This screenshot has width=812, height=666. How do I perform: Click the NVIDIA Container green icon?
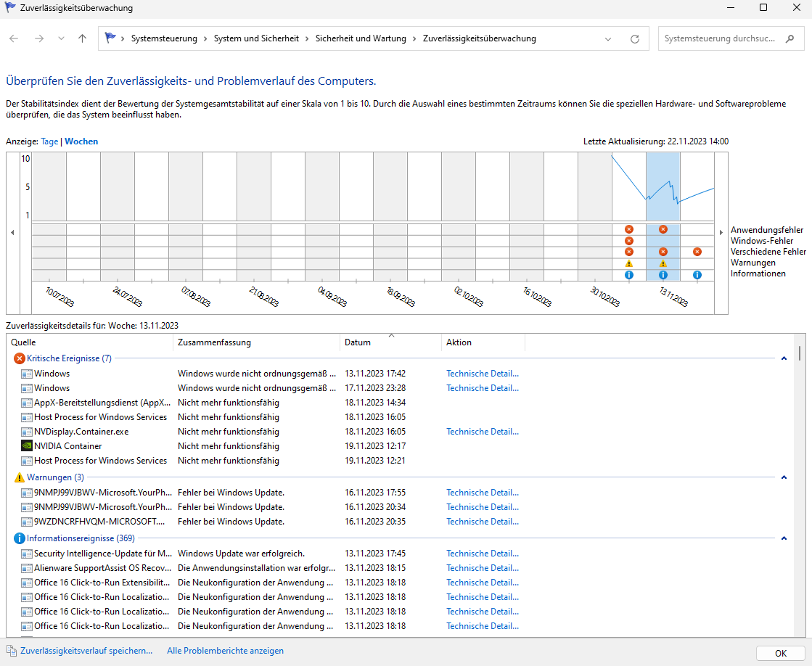pyautogui.click(x=26, y=446)
